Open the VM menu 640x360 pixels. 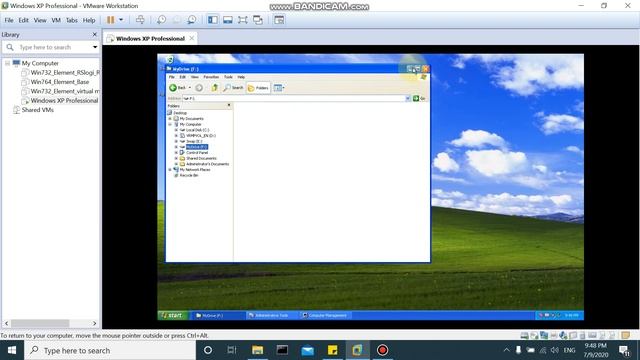click(56, 20)
